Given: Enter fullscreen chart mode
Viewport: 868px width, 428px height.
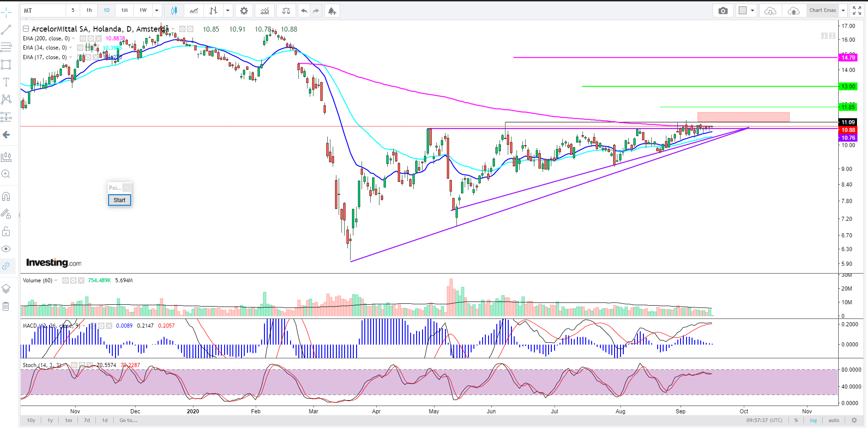Looking at the screenshot, I should (857, 11).
